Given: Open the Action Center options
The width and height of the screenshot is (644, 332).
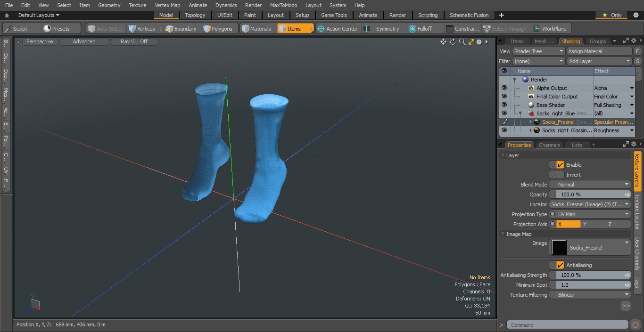Looking at the screenshot, I should pos(338,29).
